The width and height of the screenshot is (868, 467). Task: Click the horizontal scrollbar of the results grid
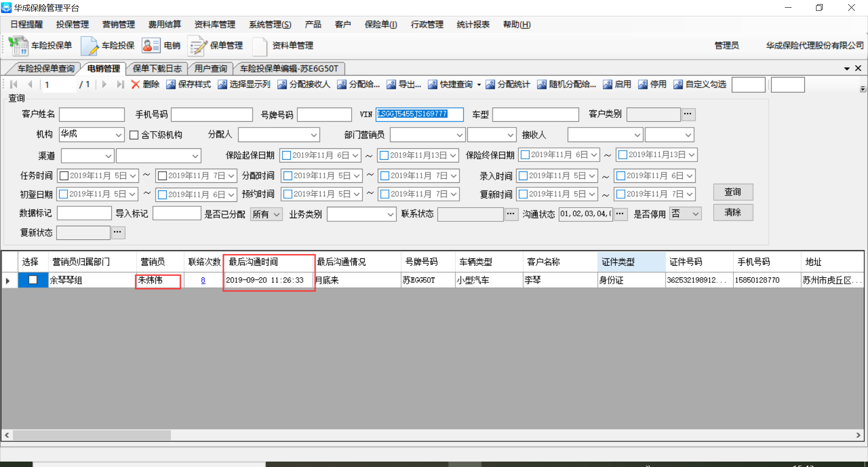click(x=92, y=435)
